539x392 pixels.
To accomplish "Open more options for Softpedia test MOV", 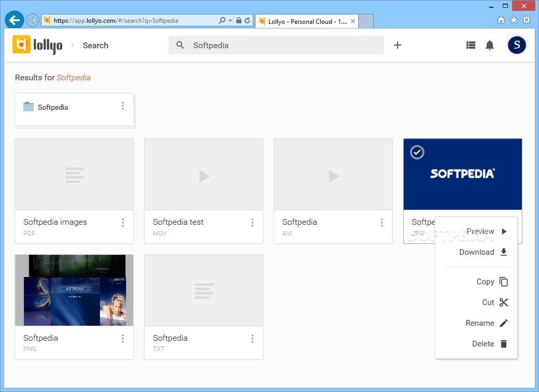I will tap(252, 223).
